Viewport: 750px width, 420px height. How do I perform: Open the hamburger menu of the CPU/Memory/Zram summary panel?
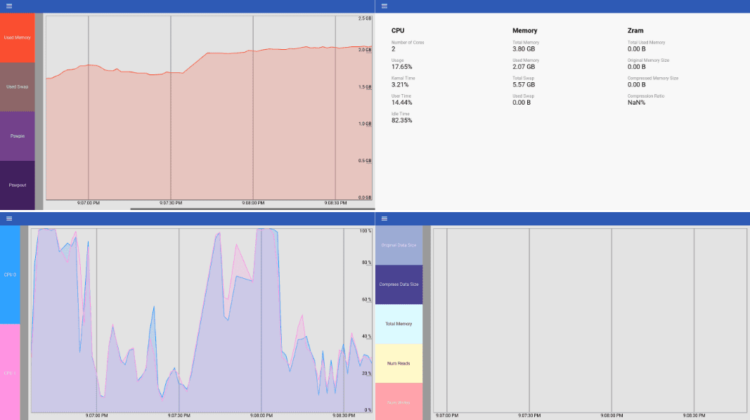tap(384, 6)
